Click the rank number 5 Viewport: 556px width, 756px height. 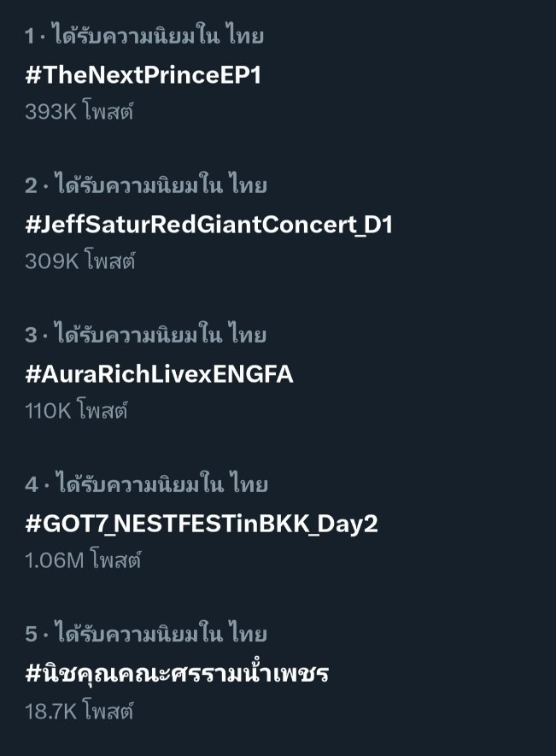click(31, 634)
